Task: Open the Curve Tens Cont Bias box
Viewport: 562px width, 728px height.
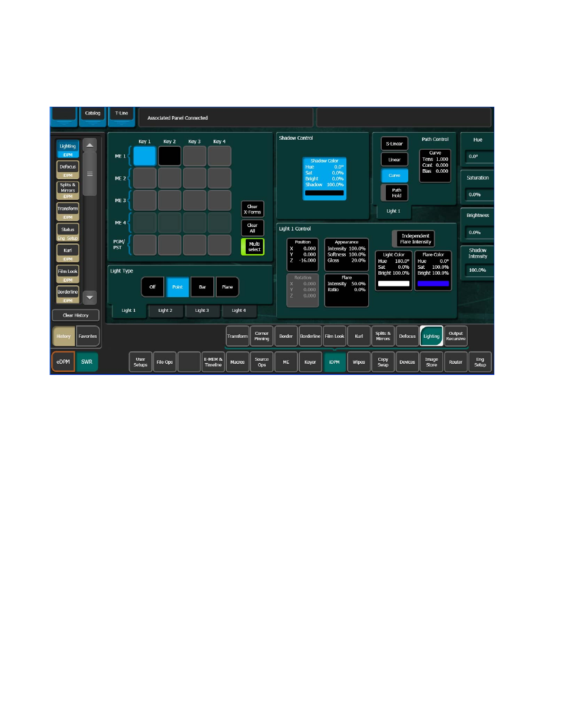Action: coord(435,165)
